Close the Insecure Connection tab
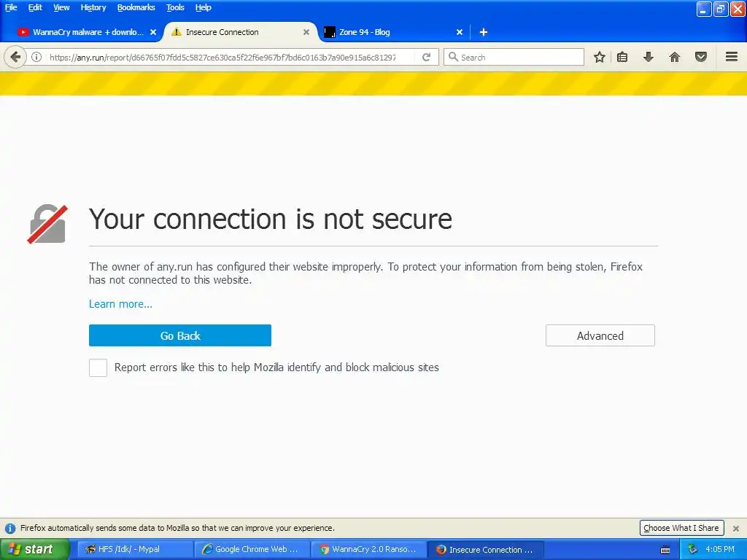The height and width of the screenshot is (560, 747). pyautogui.click(x=306, y=32)
